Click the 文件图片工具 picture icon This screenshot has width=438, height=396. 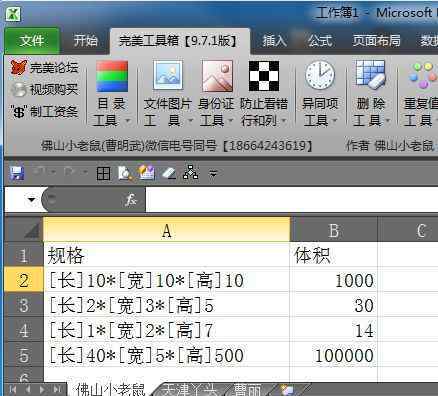[168, 76]
